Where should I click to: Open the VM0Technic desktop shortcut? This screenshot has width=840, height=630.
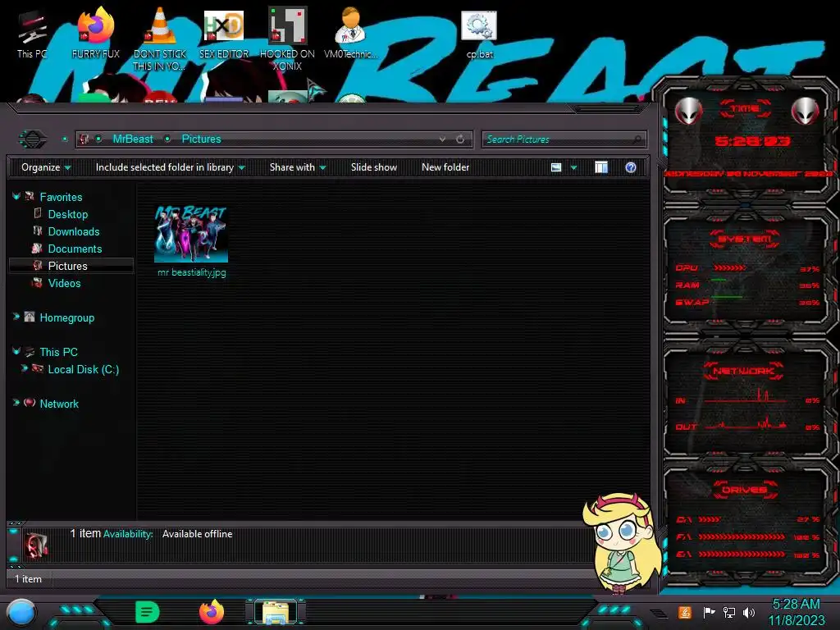click(350, 33)
